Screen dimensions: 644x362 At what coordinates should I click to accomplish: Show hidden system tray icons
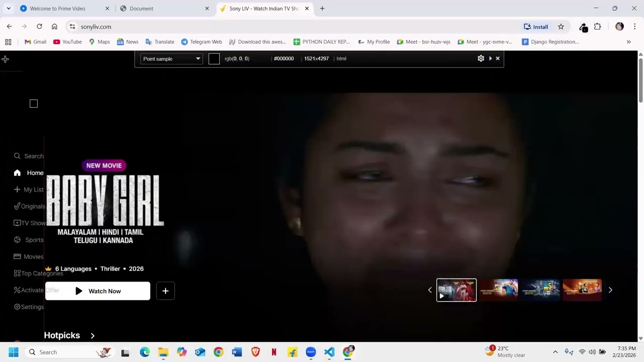pos(555,352)
